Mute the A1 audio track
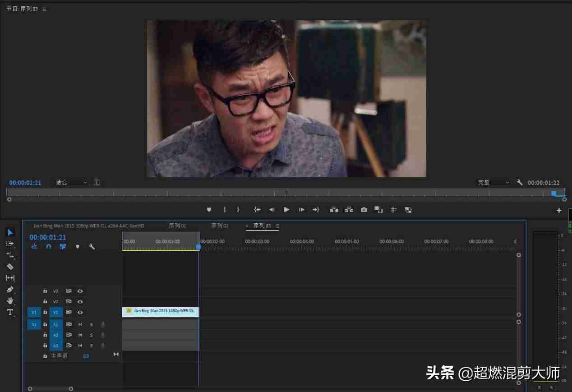This screenshot has width=572, height=392. click(x=80, y=324)
